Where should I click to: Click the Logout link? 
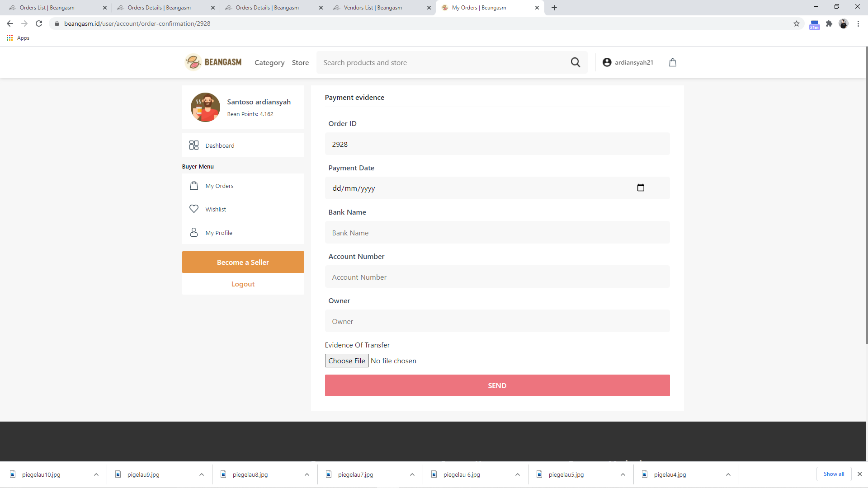tap(243, 284)
